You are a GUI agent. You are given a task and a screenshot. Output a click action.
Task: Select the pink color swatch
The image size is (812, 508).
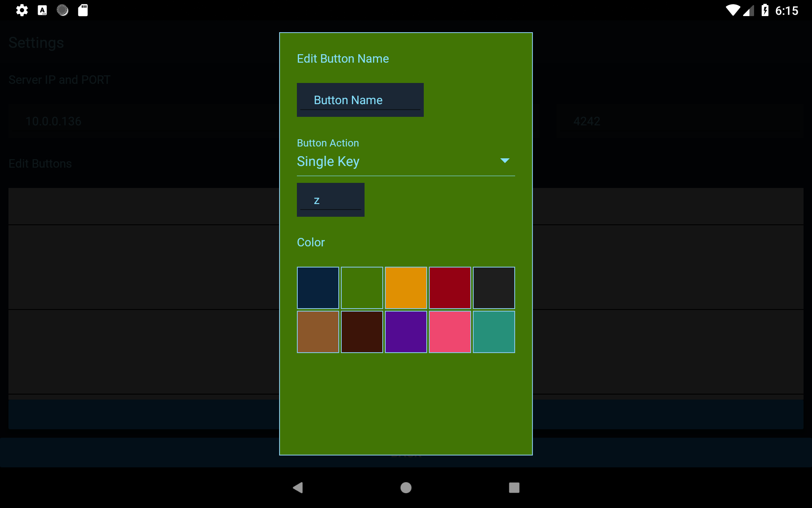click(x=450, y=332)
